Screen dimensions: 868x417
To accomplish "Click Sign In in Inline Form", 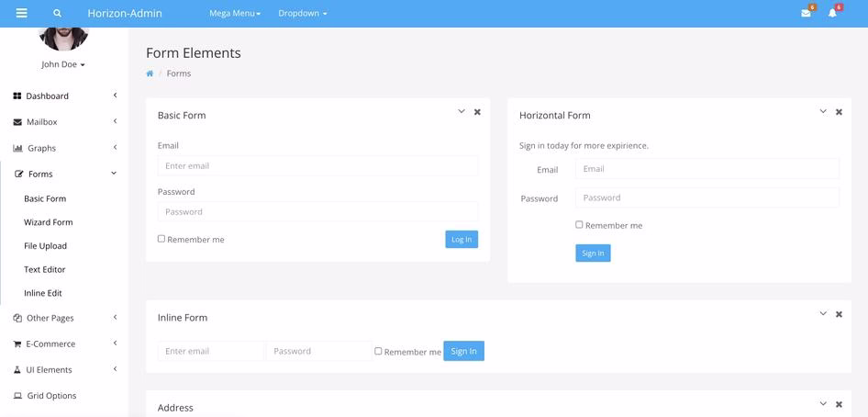I will (x=464, y=351).
